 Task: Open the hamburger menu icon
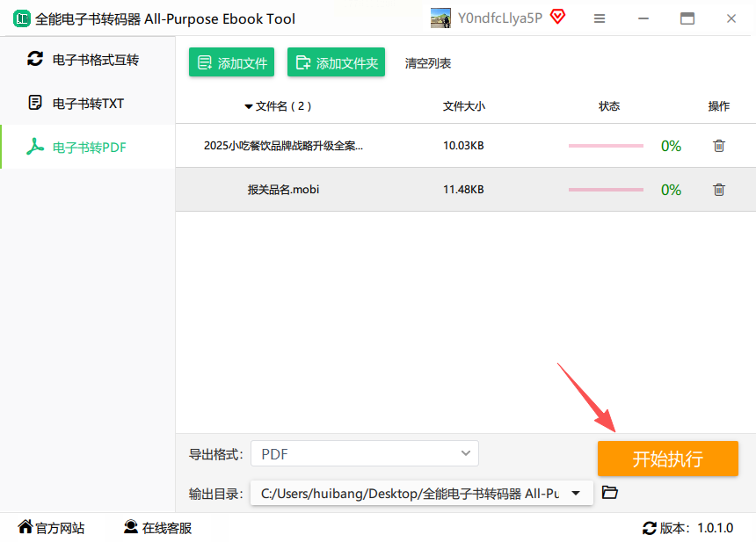pos(600,18)
